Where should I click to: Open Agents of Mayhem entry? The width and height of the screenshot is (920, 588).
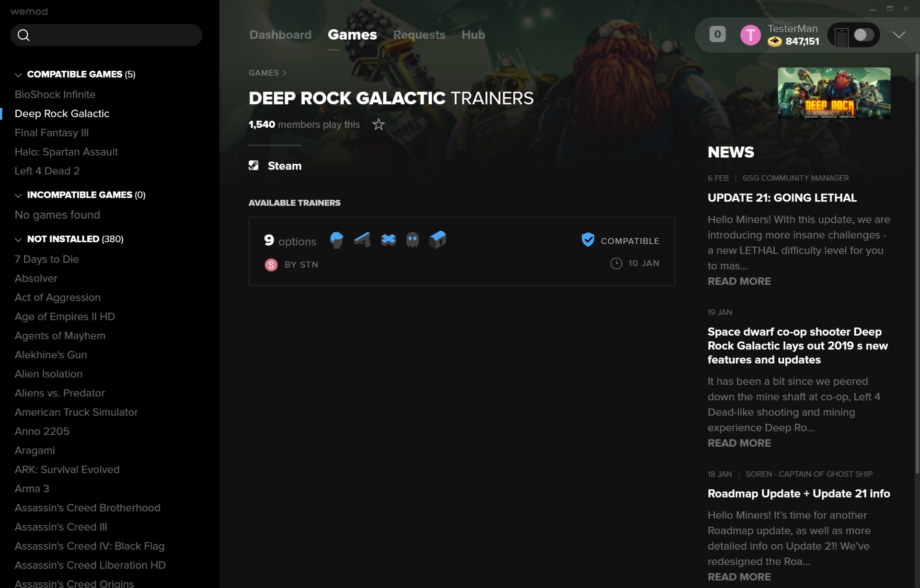click(60, 336)
